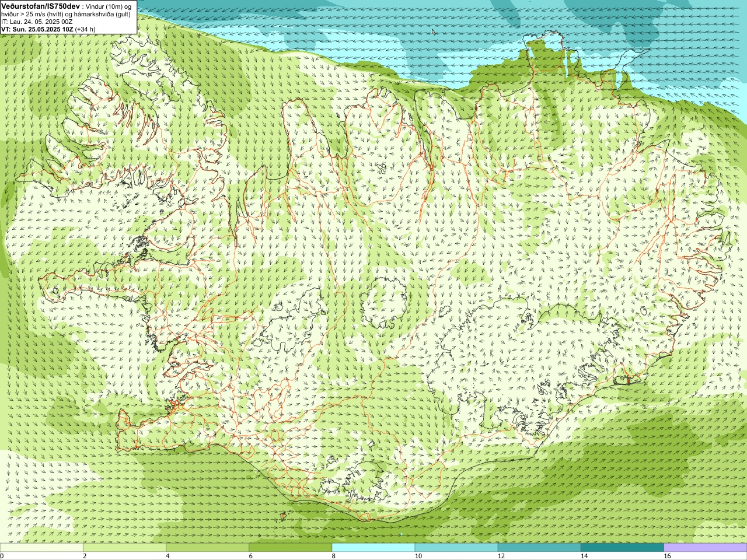747x560 pixels.
Task: Click the 'VT: Sun. 25.05.2025 10Z' line
Action: tap(37, 29)
